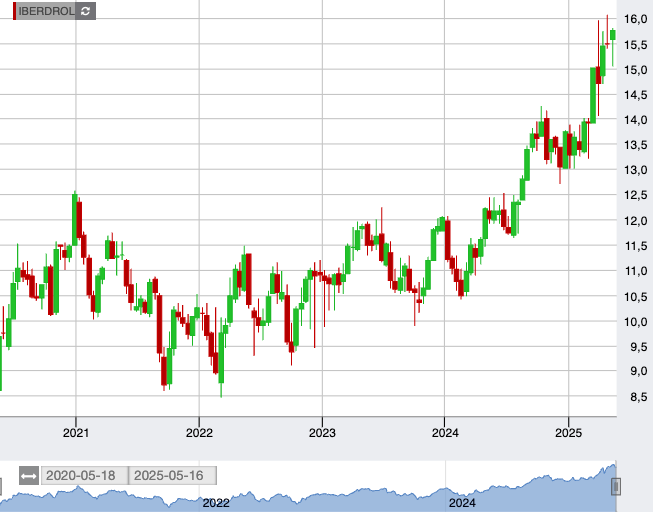The height and width of the screenshot is (516, 657).
Task: Click the 2024 label in navigator overview
Action: [462, 503]
